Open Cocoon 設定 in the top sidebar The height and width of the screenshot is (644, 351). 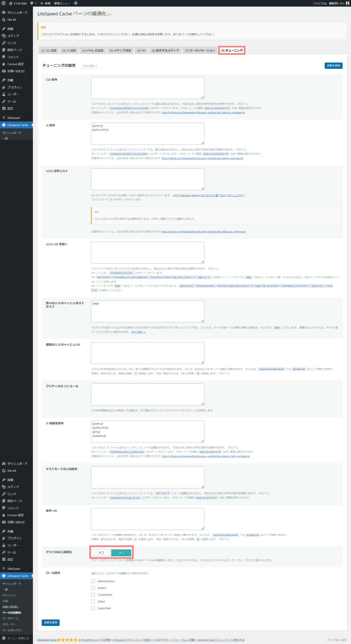[16, 64]
